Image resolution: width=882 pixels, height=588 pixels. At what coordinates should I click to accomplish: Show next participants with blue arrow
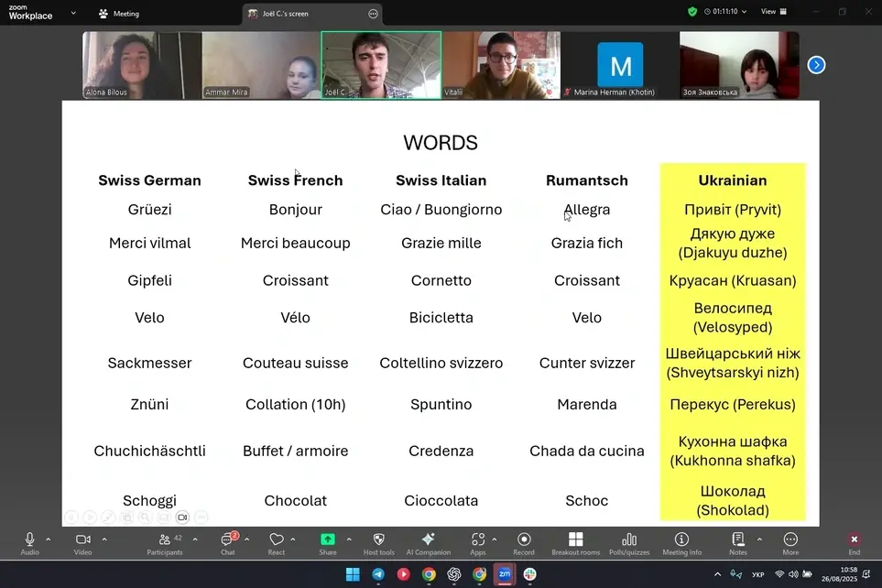[x=816, y=65]
